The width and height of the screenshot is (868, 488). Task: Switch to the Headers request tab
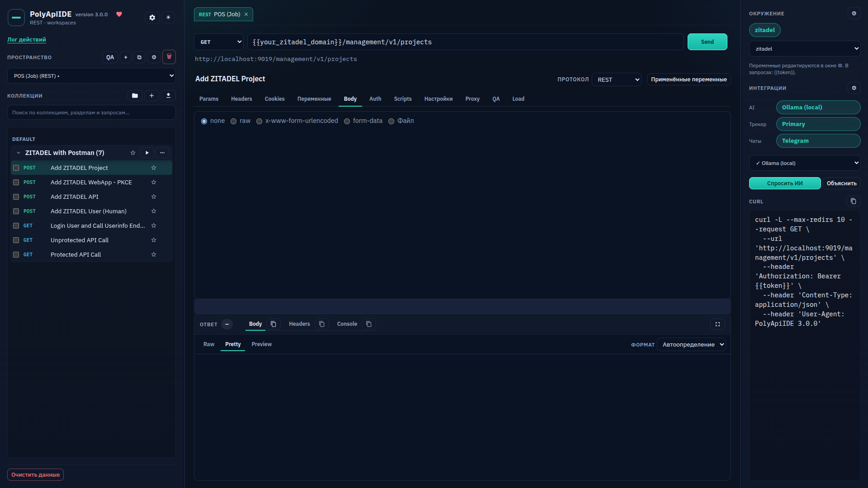tap(241, 99)
